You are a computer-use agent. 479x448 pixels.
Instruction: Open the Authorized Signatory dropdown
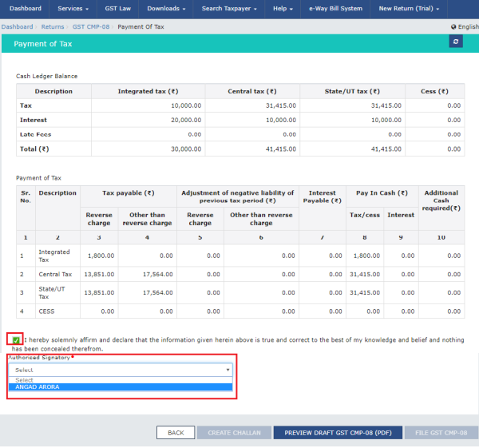click(x=121, y=370)
